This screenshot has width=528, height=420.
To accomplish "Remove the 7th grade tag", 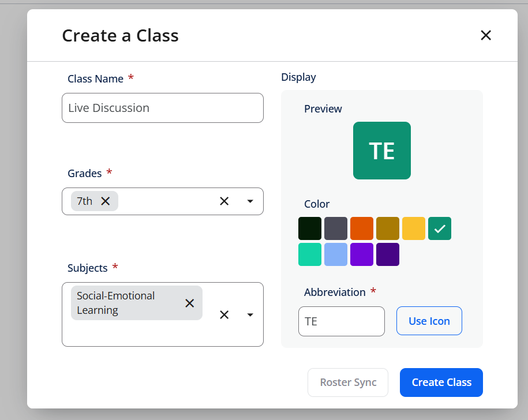I will pyautogui.click(x=106, y=201).
